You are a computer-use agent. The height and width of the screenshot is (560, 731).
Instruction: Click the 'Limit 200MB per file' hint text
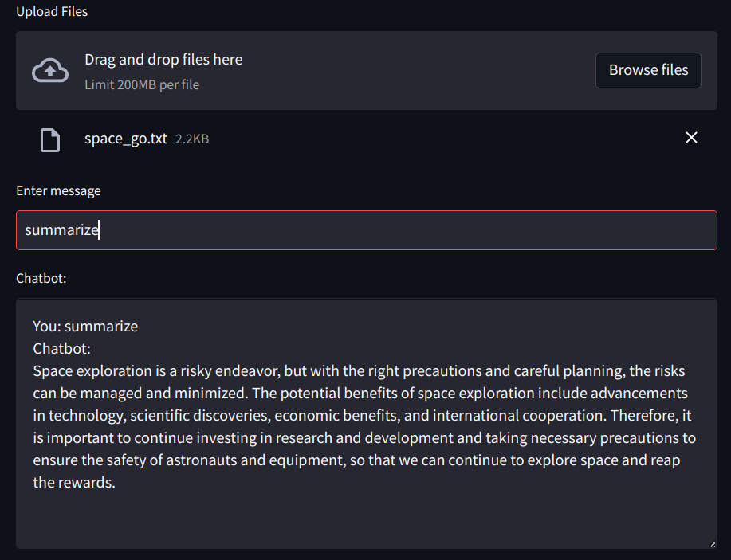click(142, 84)
